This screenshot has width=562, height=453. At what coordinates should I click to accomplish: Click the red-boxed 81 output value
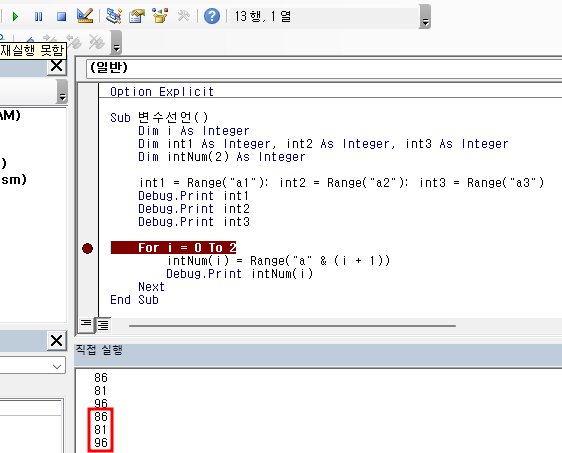click(x=101, y=430)
